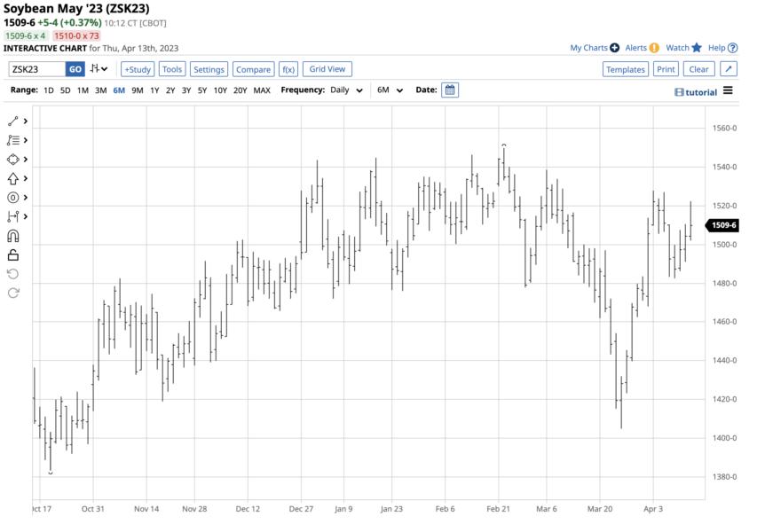Select the arrow annotation tool
765x532 pixels.
point(12,178)
